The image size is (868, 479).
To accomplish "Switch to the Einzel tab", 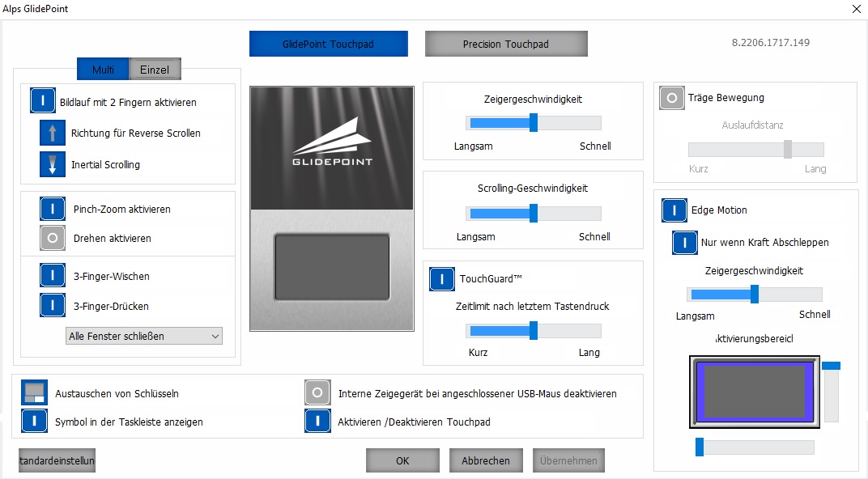I will [x=155, y=69].
